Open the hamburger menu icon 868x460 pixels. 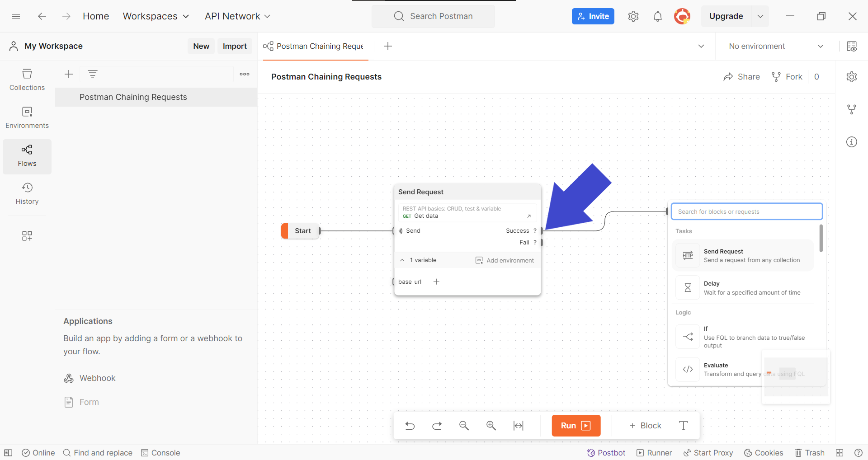pyautogui.click(x=16, y=16)
